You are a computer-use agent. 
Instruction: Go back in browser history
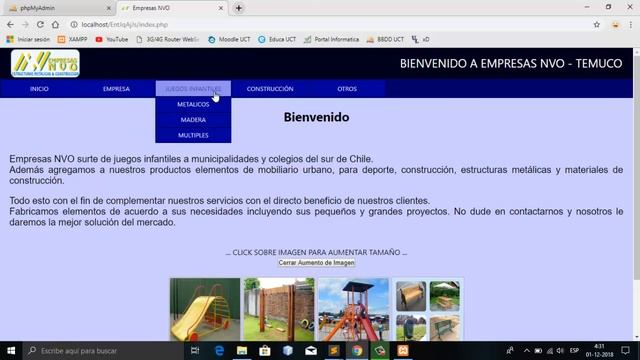[10, 24]
